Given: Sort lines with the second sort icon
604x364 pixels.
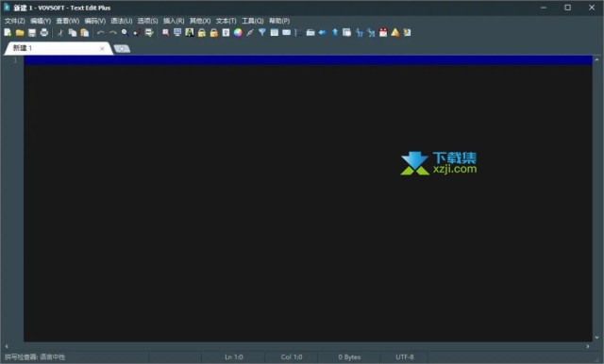Looking at the screenshot, I should 371,33.
